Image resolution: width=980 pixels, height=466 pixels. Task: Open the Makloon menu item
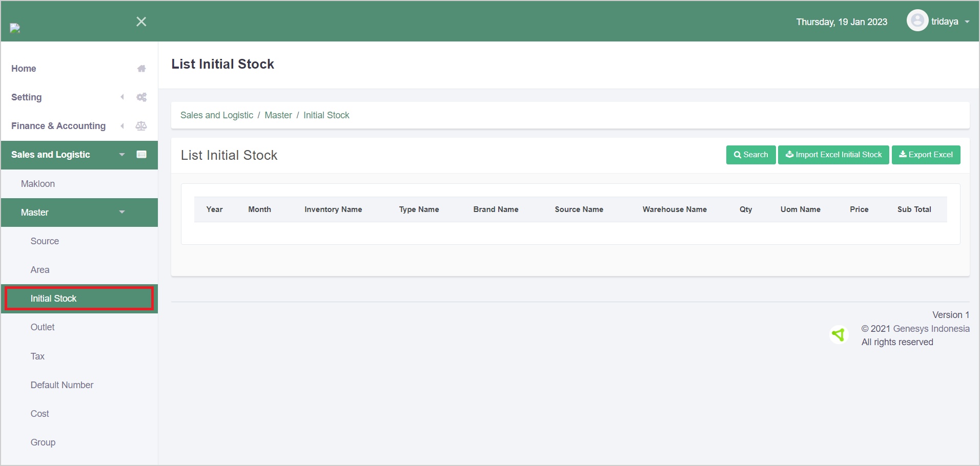point(38,184)
